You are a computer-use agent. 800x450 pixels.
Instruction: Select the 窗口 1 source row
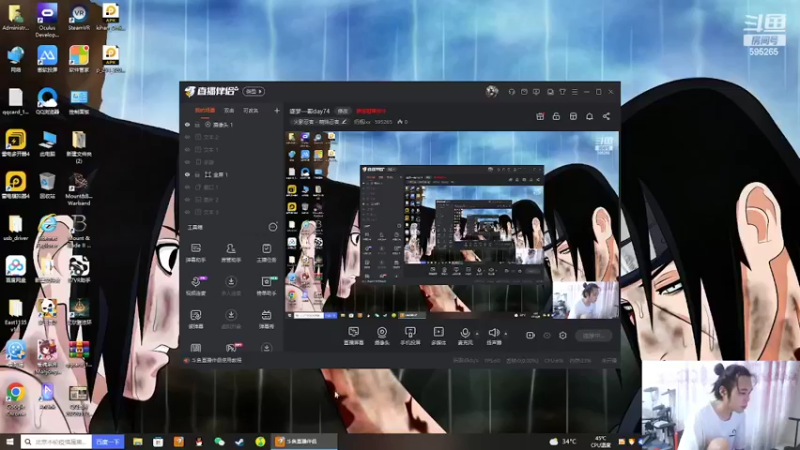[x=232, y=187]
